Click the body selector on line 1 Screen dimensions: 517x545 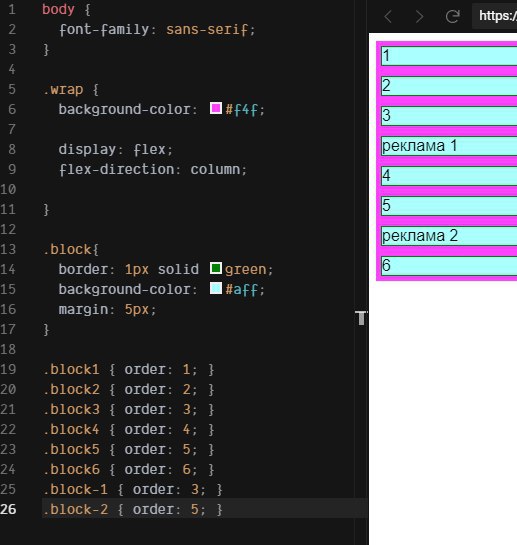point(58,9)
